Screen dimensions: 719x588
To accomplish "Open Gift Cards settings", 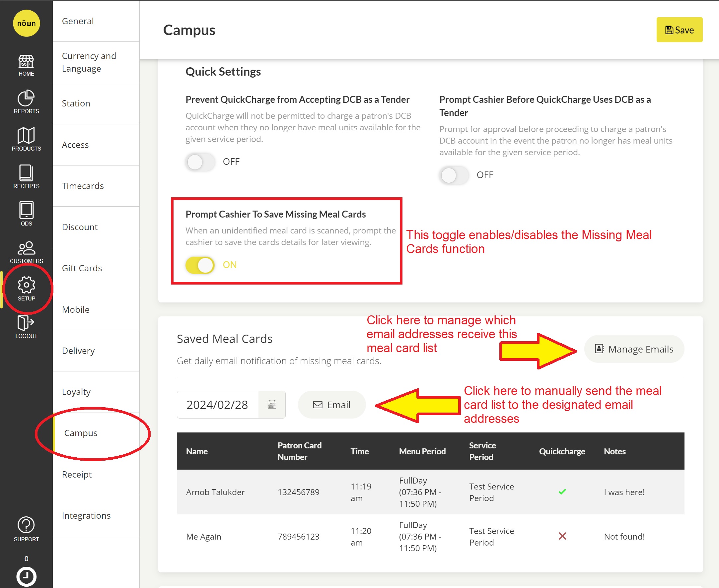I will 96,268.
